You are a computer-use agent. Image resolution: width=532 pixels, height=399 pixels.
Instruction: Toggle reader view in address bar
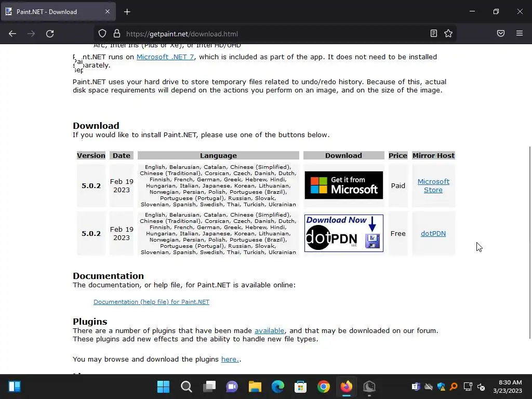pyautogui.click(x=434, y=33)
